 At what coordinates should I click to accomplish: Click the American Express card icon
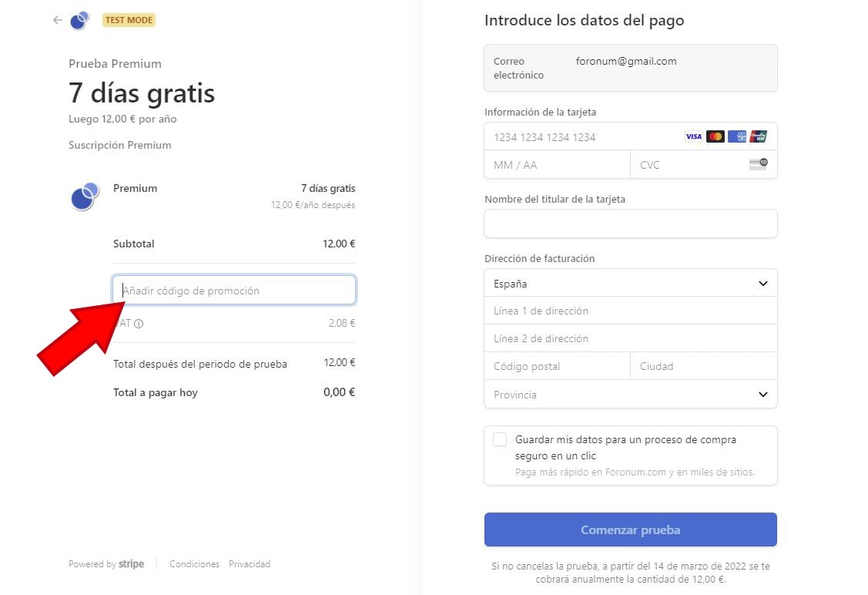pos(737,136)
